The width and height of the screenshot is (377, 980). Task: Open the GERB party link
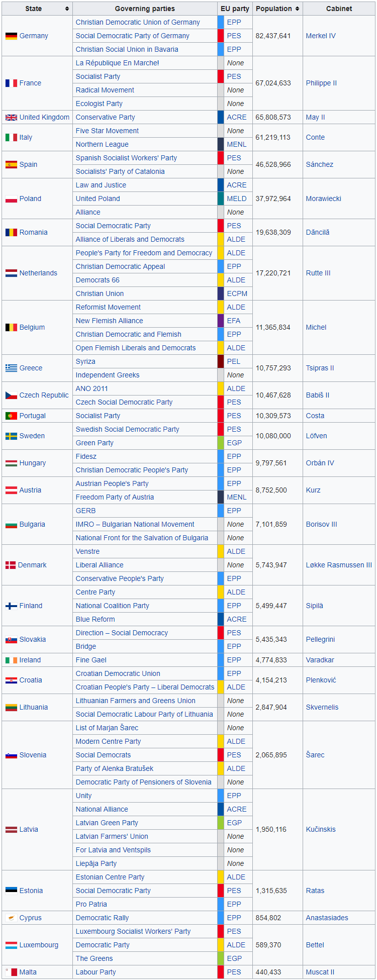85,511
